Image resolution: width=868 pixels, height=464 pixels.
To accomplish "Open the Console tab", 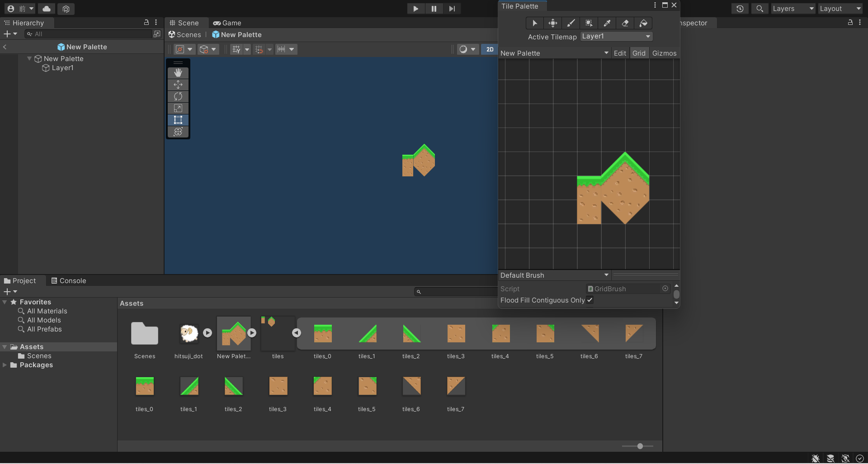I will [x=69, y=281].
